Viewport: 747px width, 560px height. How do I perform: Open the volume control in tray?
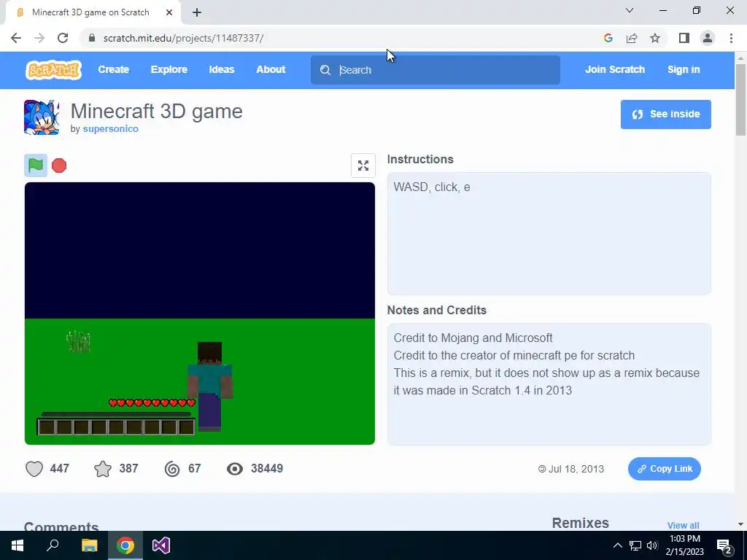tap(652, 545)
